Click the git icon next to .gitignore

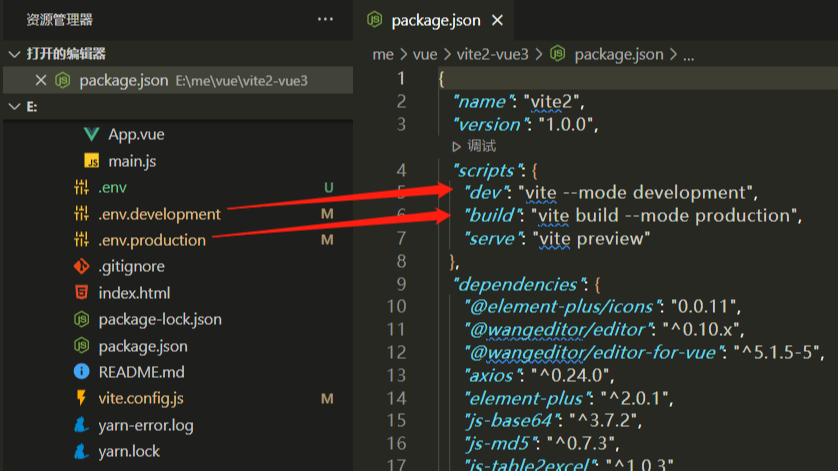coord(82,267)
